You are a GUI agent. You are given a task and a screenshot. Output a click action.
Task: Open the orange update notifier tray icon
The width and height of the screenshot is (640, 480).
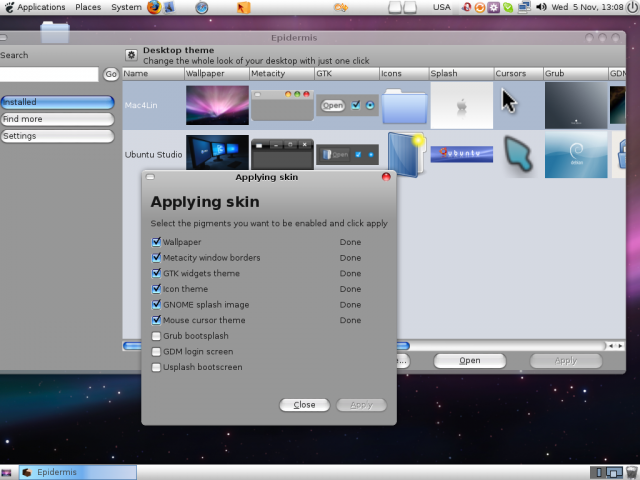tap(480, 7)
